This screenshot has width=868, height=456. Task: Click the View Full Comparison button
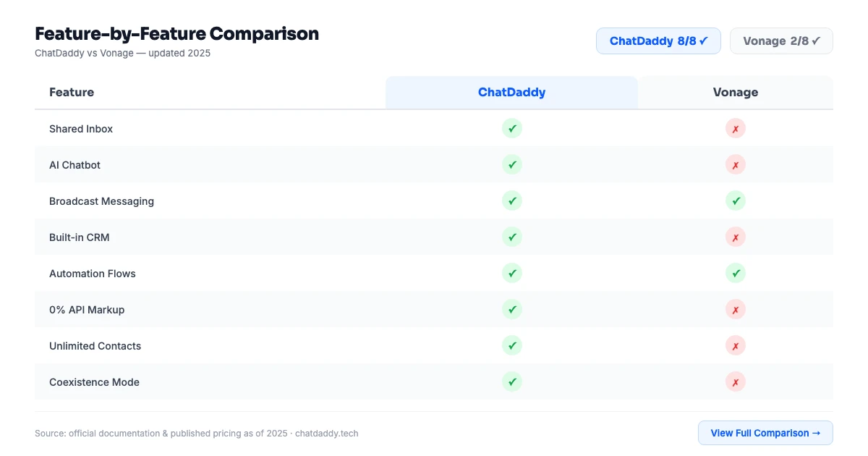(x=765, y=432)
